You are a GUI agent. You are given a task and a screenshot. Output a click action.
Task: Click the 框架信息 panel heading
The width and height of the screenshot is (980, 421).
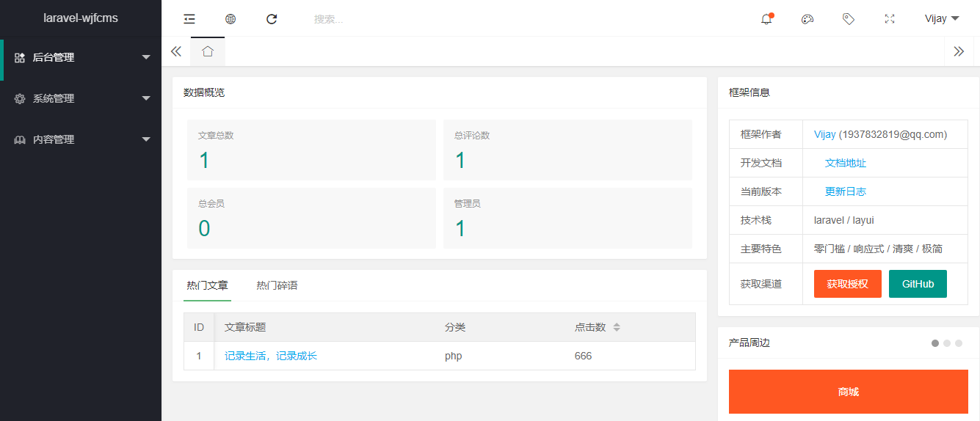tap(749, 92)
